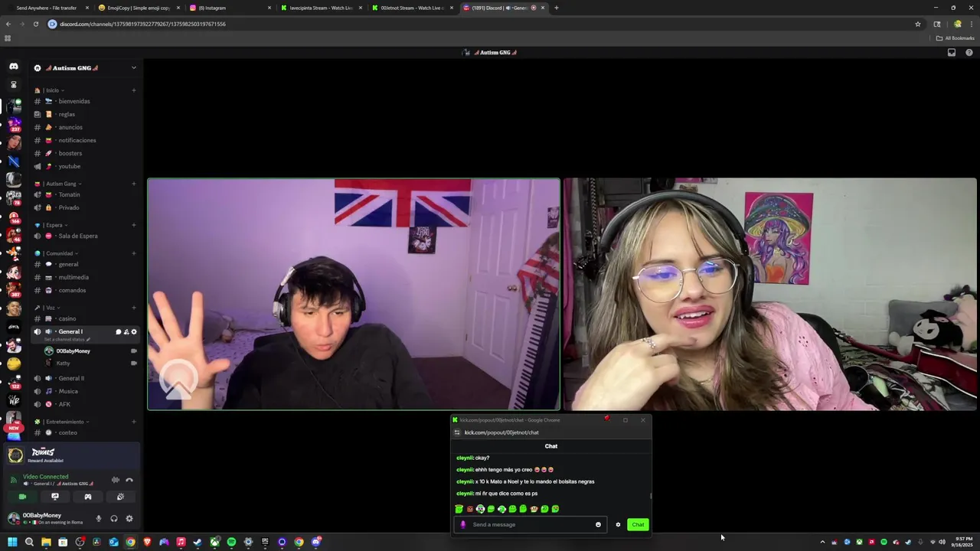
Task: Collapse the Comunidad category
Action: [56, 253]
